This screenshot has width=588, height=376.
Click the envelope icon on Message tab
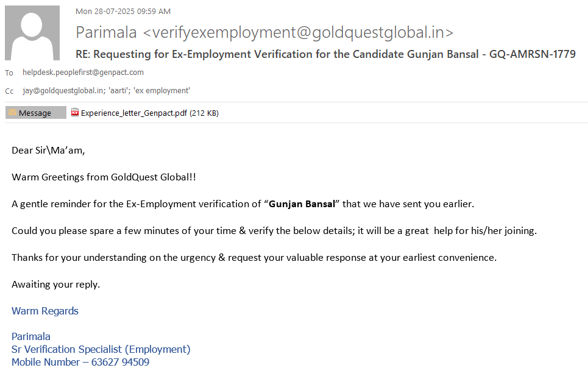tap(12, 113)
